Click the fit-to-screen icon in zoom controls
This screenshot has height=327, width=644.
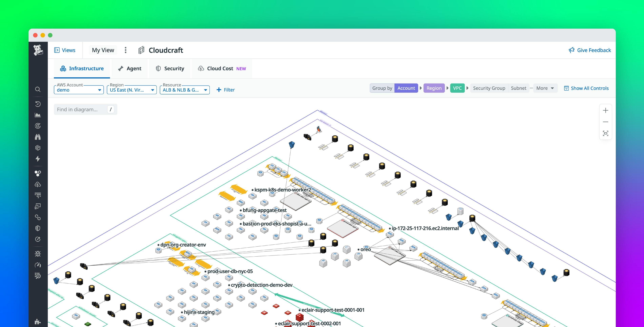(606, 133)
